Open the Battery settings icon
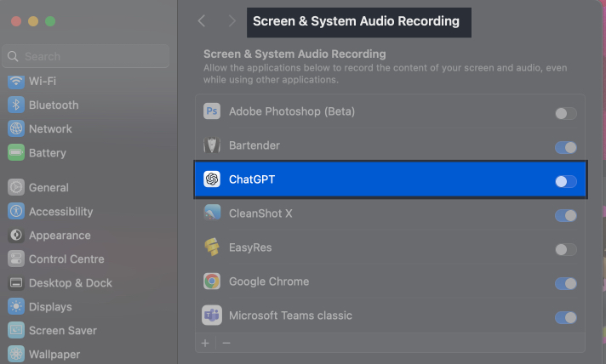Viewport: 606px width, 364px height. (15, 153)
